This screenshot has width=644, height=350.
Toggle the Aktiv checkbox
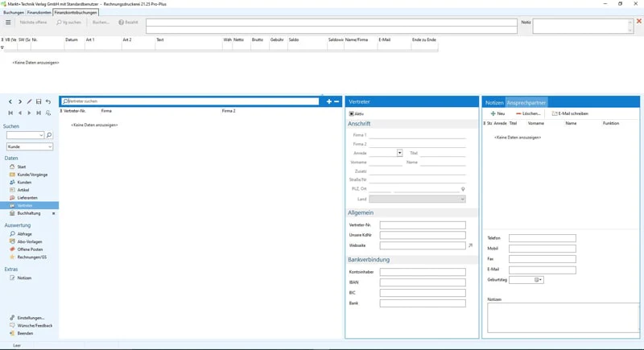(x=352, y=113)
